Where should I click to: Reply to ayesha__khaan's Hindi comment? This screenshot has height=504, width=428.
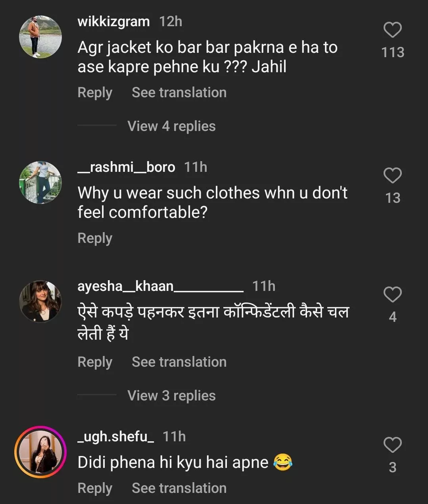95,362
